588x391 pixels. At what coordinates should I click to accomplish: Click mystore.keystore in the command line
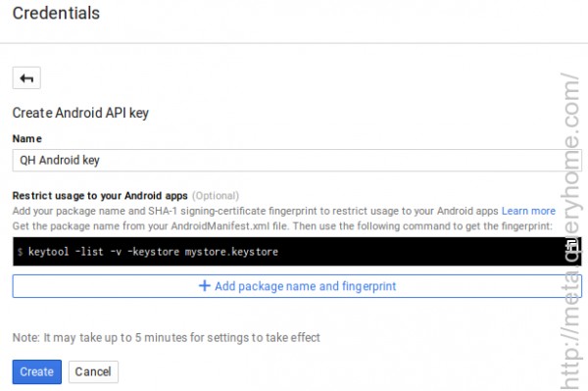(231, 252)
